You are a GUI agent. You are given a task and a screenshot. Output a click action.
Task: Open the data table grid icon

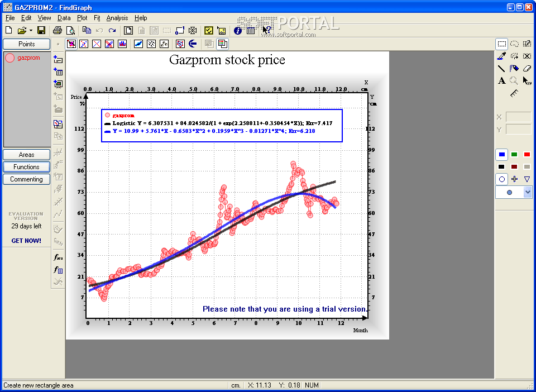pos(251,30)
